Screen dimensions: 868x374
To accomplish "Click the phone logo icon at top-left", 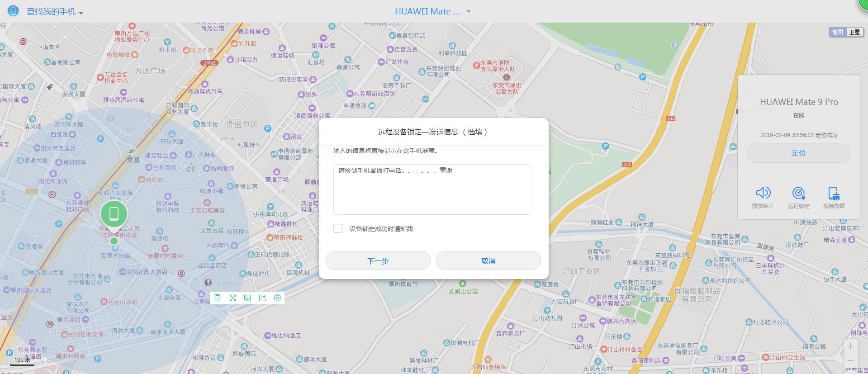I will pos(13,11).
